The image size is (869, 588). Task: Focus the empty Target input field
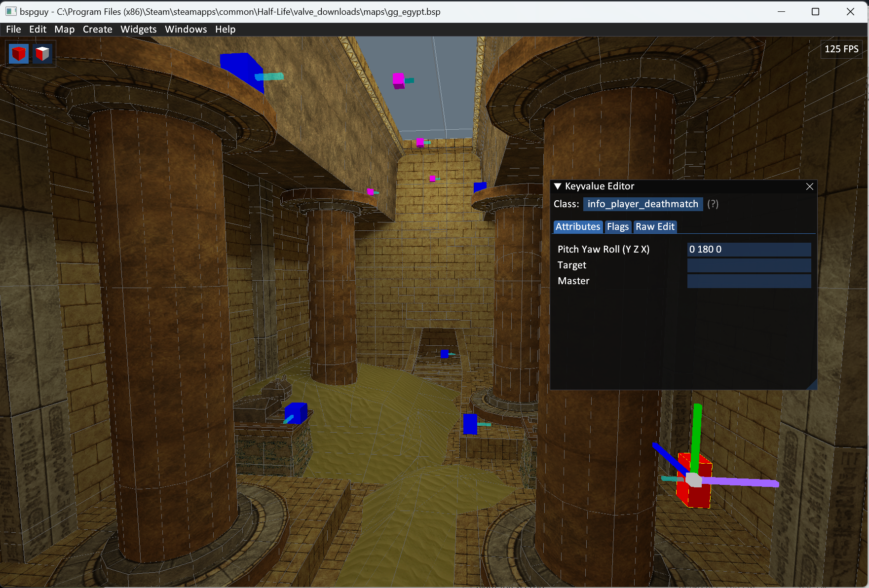[x=749, y=265]
